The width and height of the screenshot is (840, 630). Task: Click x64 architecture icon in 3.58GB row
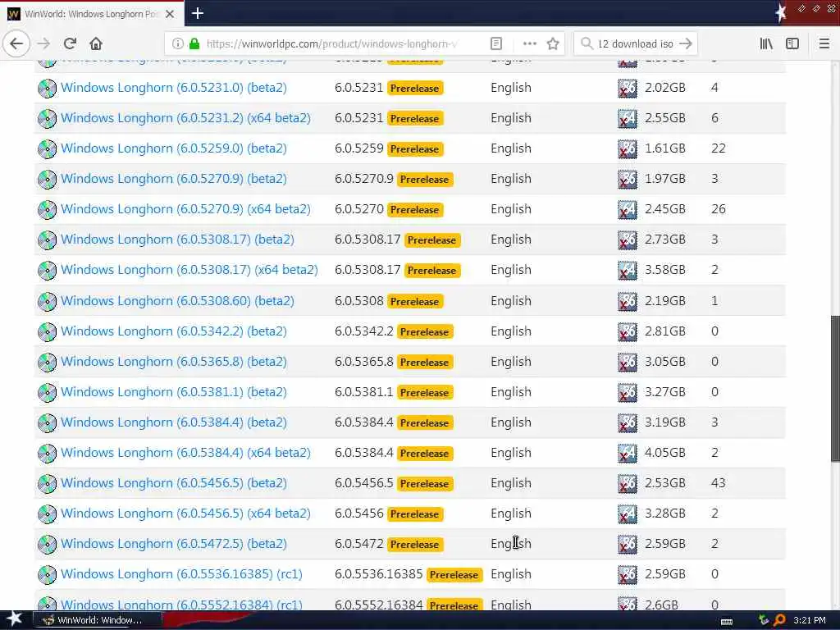point(628,271)
